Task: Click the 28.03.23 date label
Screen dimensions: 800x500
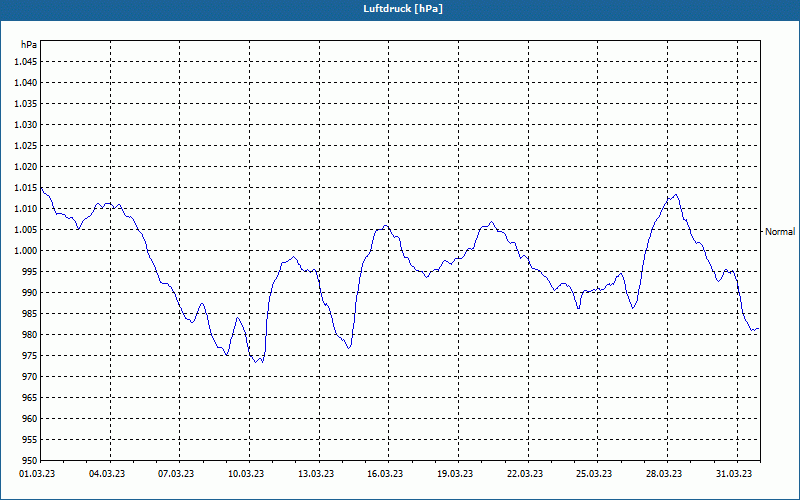Action: tap(664, 473)
